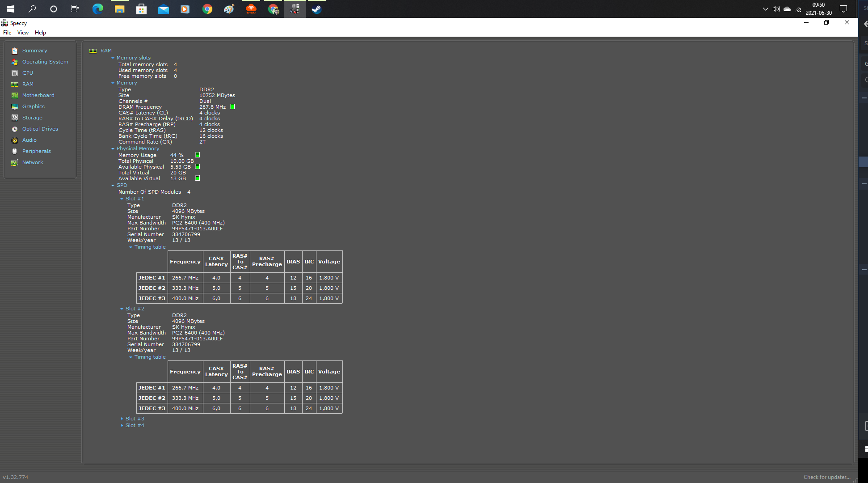Click the green Memory Usage indicator

(198, 155)
